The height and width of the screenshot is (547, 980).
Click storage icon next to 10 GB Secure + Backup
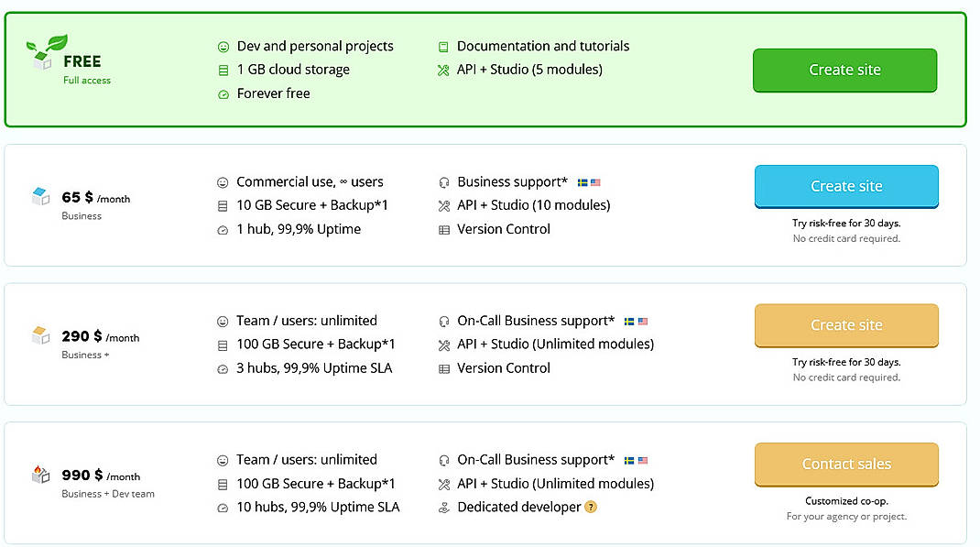[x=223, y=206]
